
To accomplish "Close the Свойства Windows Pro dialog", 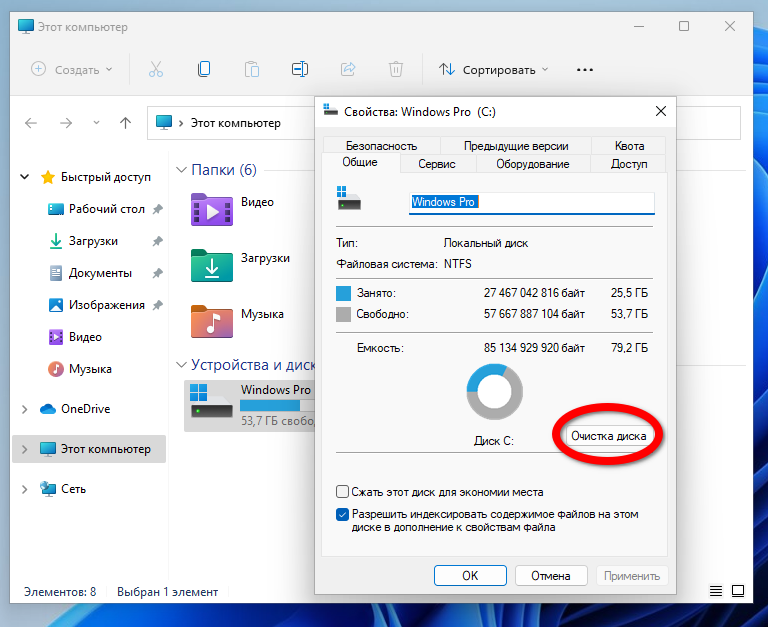I will pos(661,111).
